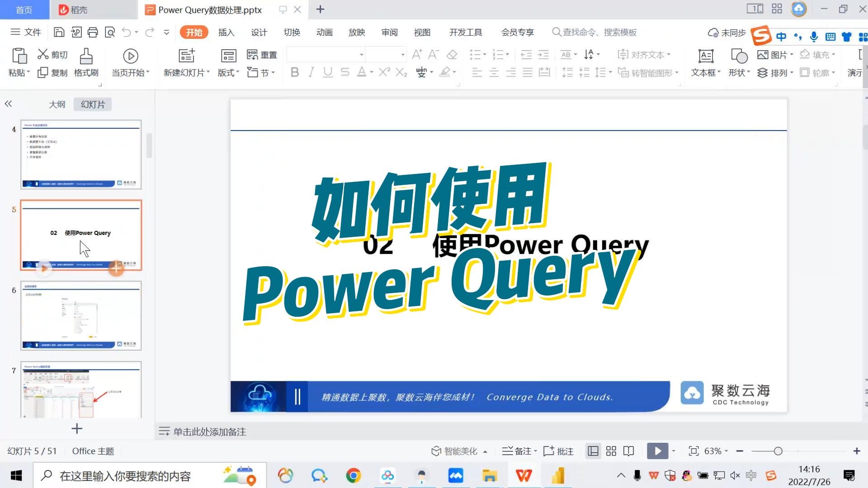Insert a text box using 文本框
This screenshot has height=488, width=868.
705,63
